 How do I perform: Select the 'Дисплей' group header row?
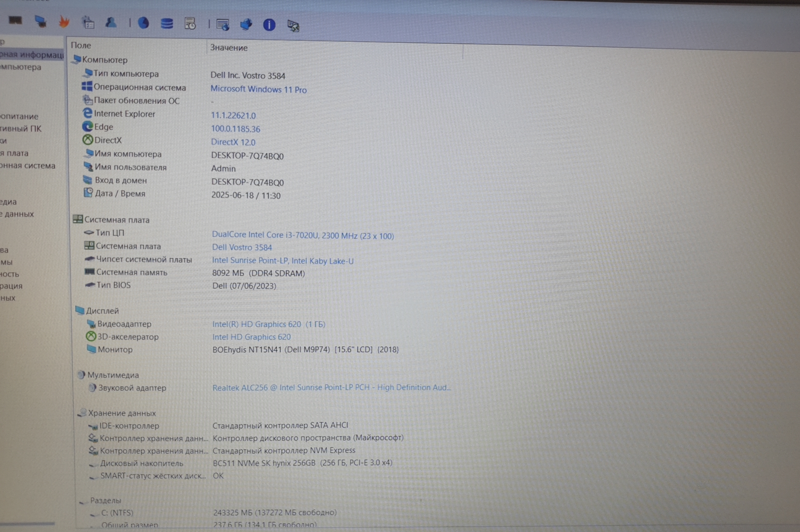102,311
